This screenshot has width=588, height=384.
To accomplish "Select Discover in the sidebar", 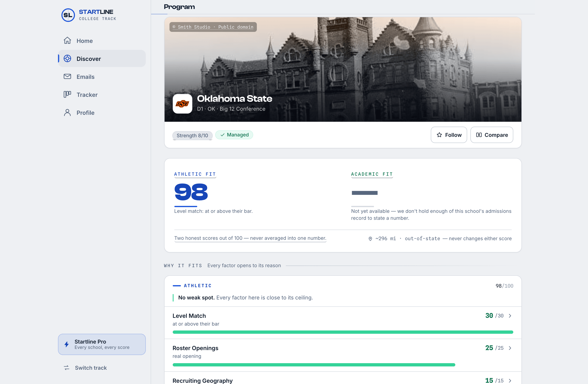I will 102,59.
